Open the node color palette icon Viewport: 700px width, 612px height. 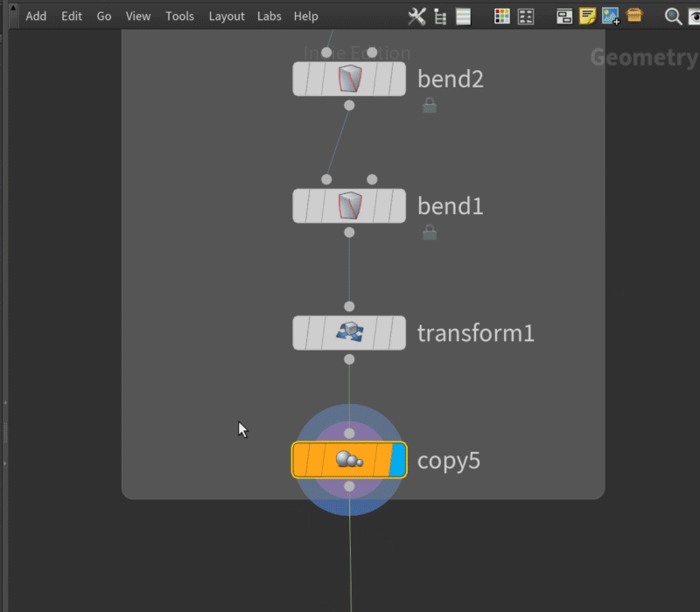(502, 17)
